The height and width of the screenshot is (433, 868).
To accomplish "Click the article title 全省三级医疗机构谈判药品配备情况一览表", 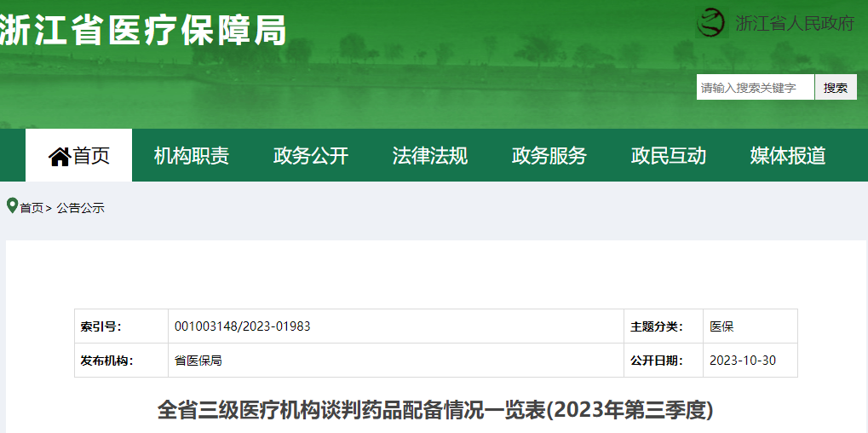I will coord(435,411).
